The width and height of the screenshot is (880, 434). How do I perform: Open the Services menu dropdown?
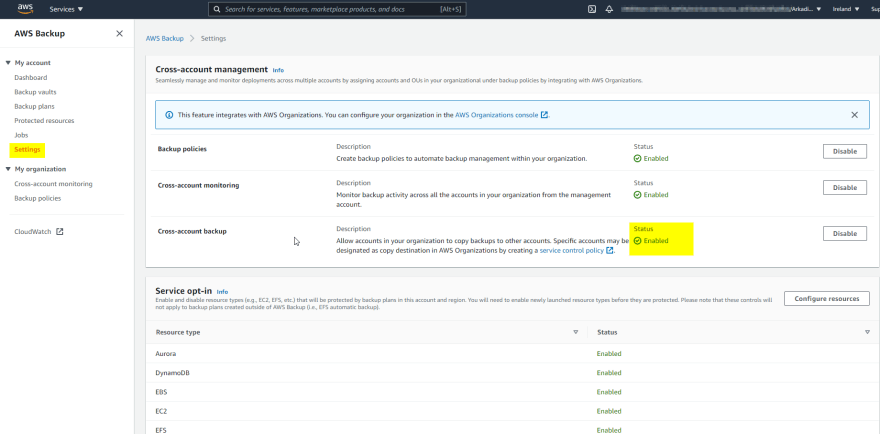pyautogui.click(x=66, y=9)
